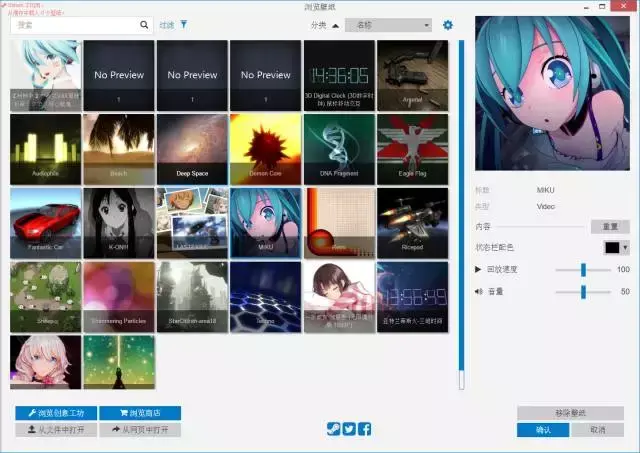Click the volume value 50

click(x=625, y=291)
